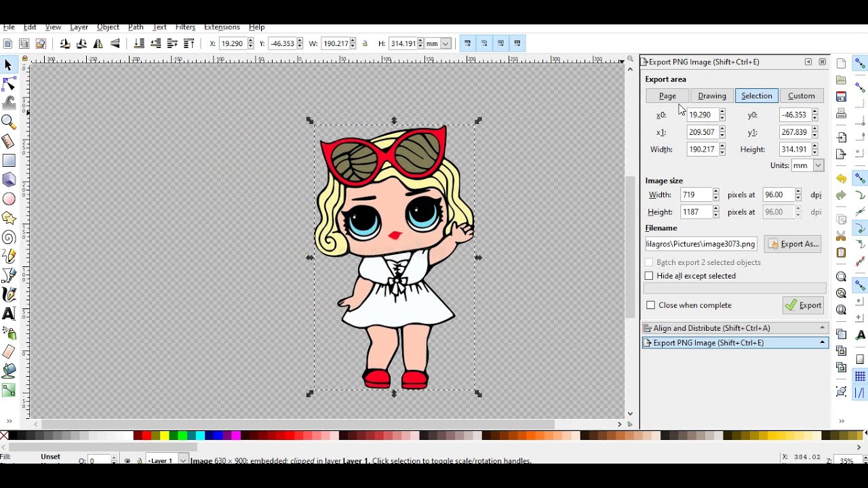Rotate selection 90 degrees counter-clockwise
The width and height of the screenshot is (868, 488).
click(x=64, y=43)
